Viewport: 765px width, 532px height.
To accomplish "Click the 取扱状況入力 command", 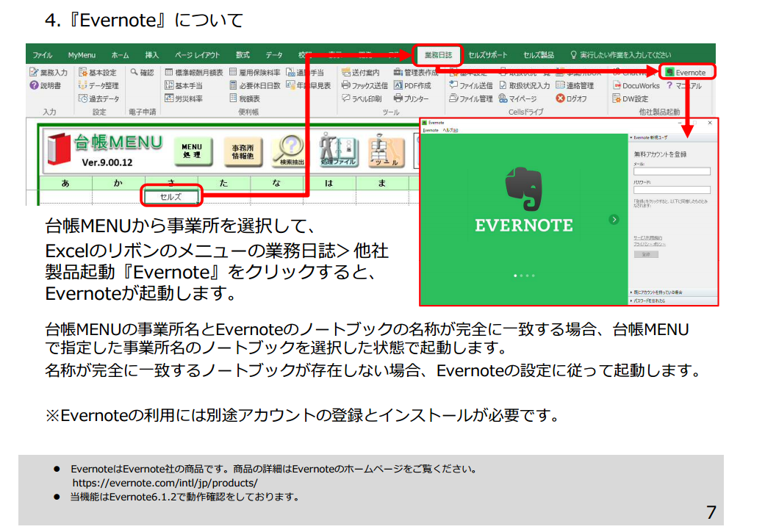I will tap(524, 85).
